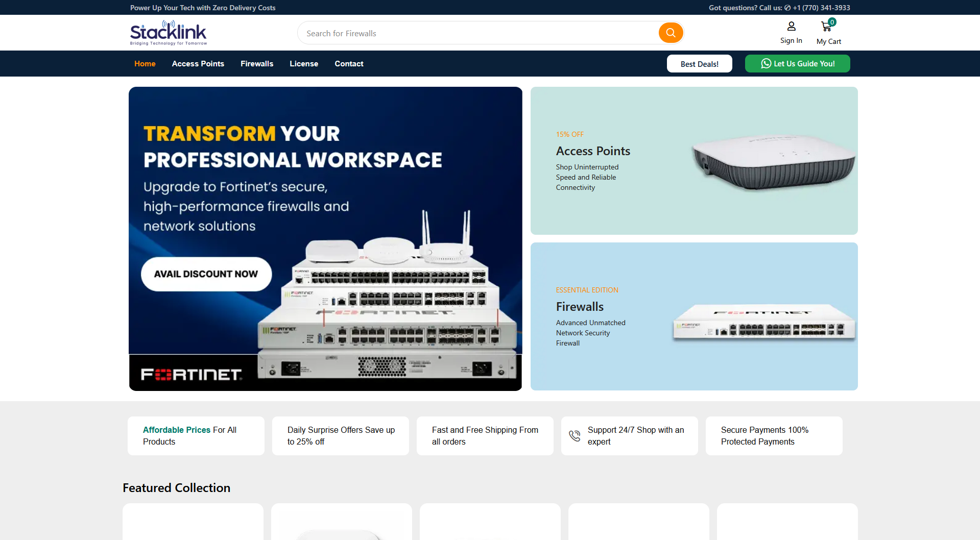Open the Contact page link
980x540 pixels.
349,64
